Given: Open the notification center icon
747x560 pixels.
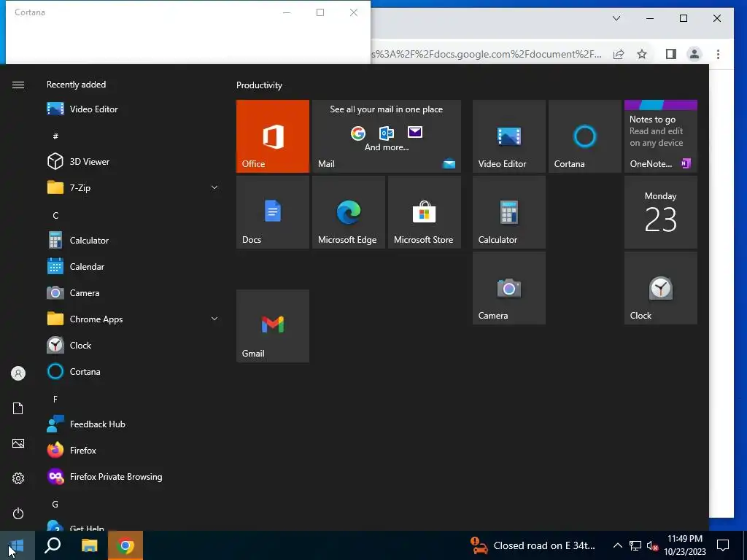Looking at the screenshot, I should pos(723,545).
